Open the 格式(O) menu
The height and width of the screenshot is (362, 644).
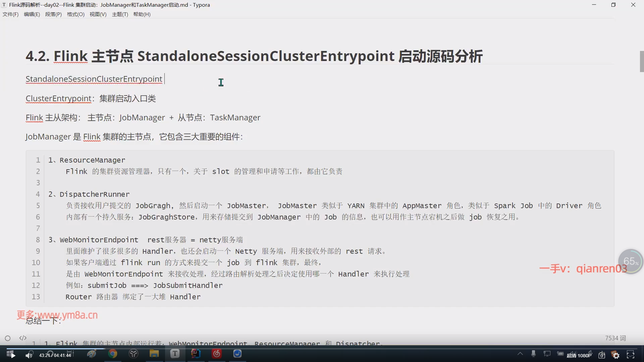tap(75, 14)
